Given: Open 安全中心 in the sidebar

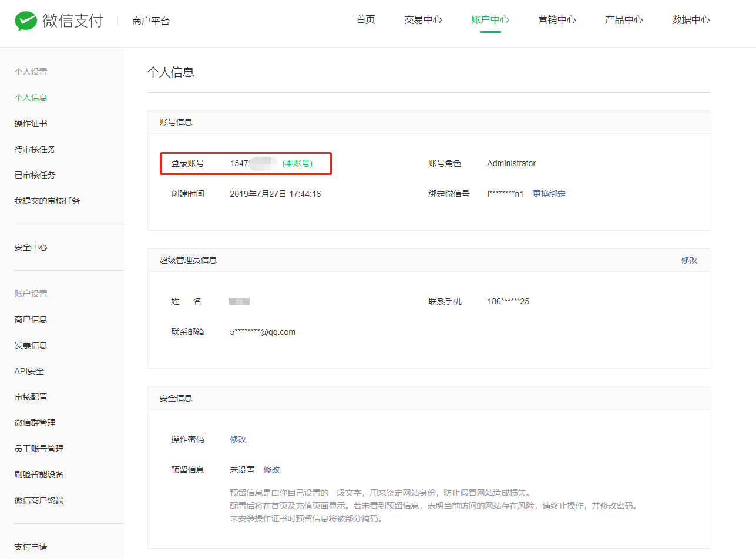Looking at the screenshot, I should click(31, 247).
